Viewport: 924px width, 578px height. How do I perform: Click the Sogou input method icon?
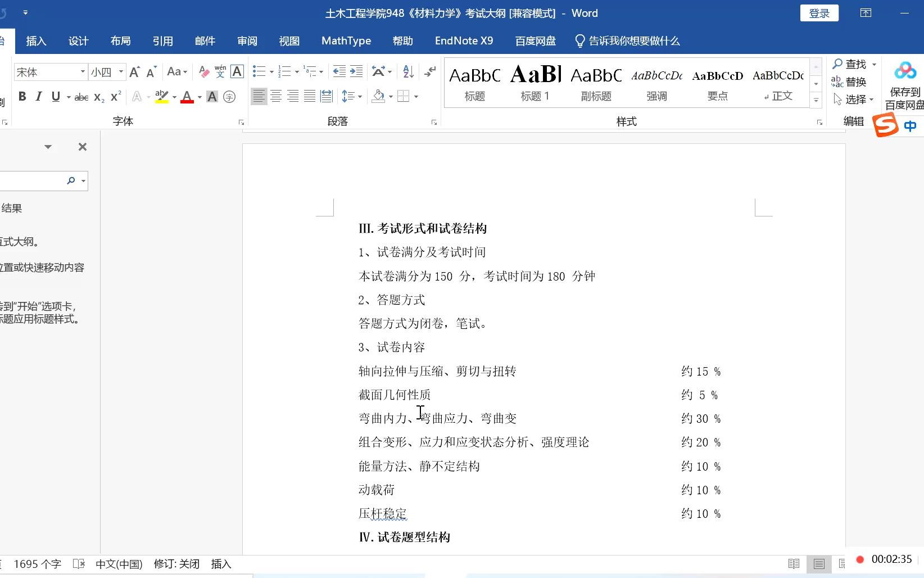tap(886, 125)
